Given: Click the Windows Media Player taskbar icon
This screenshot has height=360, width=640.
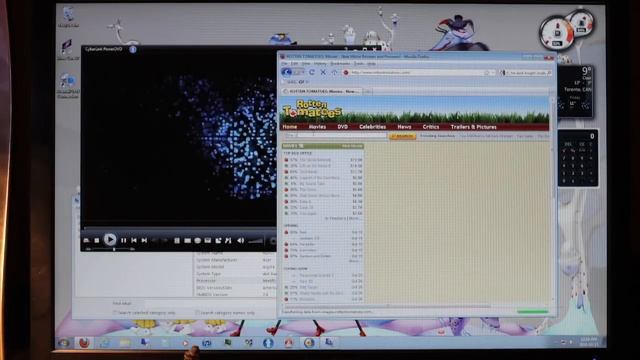Looking at the screenshot, I should point(185,343).
